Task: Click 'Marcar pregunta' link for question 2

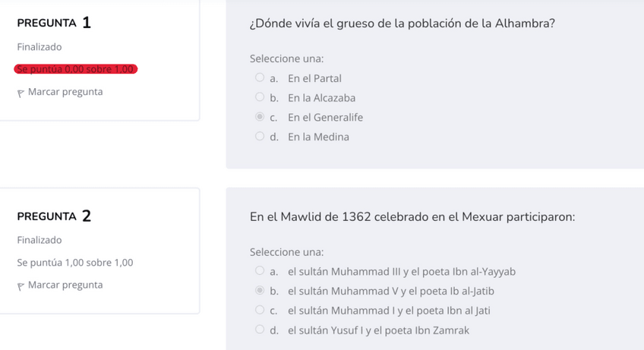Action: click(x=65, y=285)
